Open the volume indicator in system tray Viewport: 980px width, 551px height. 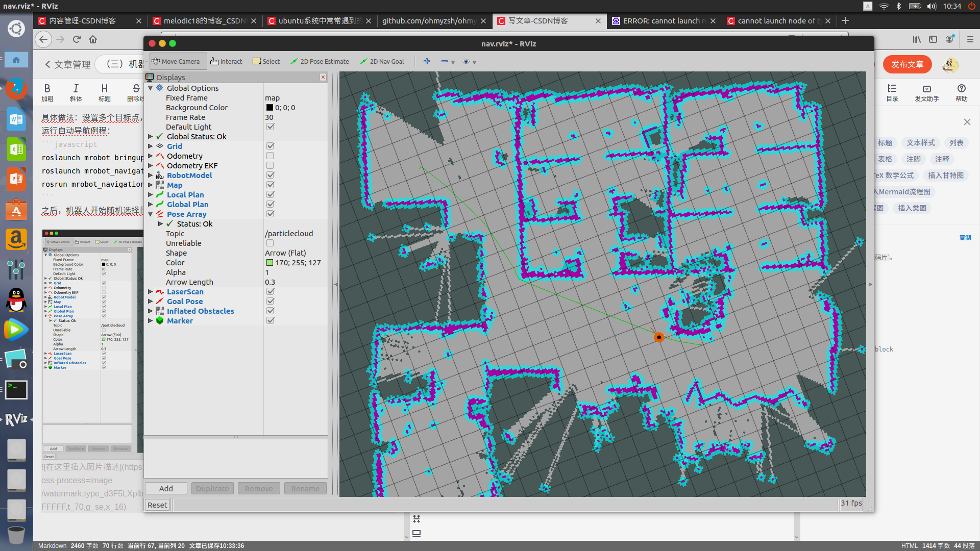pyautogui.click(x=932, y=6)
